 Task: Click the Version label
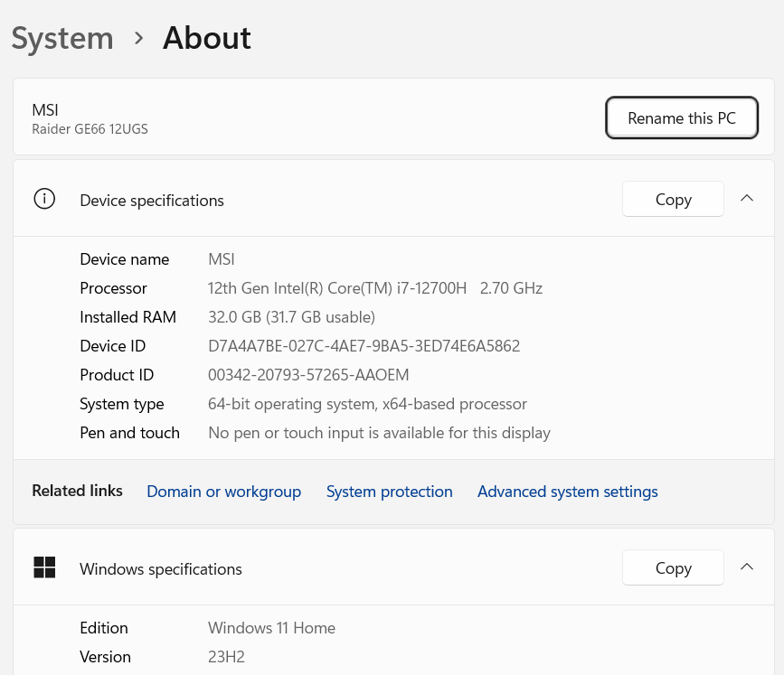tap(105, 657)
